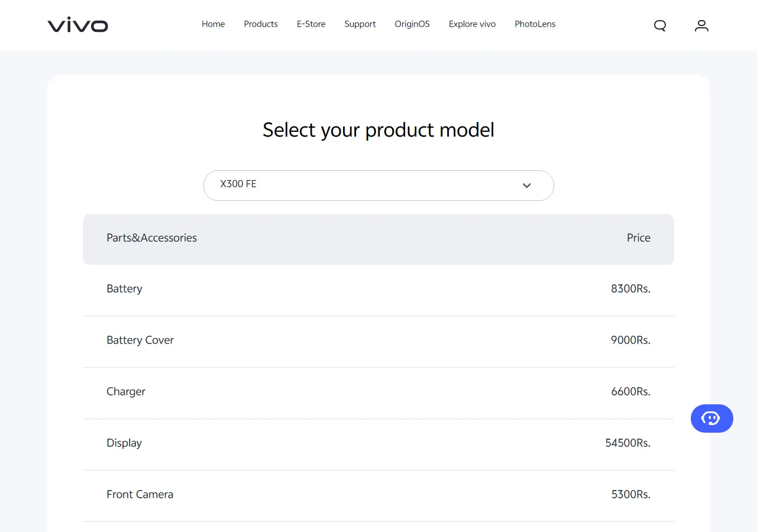Select the Front Camera row label

coord(140,494)
